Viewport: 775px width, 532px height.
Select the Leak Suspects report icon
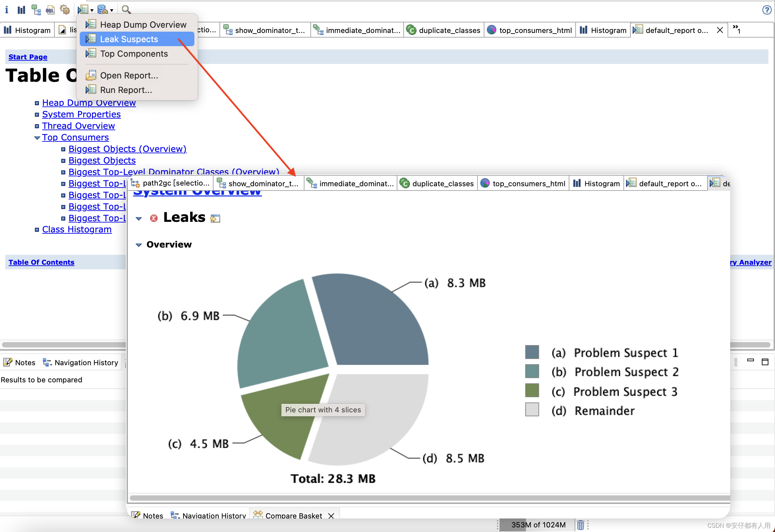click(91, 39)
